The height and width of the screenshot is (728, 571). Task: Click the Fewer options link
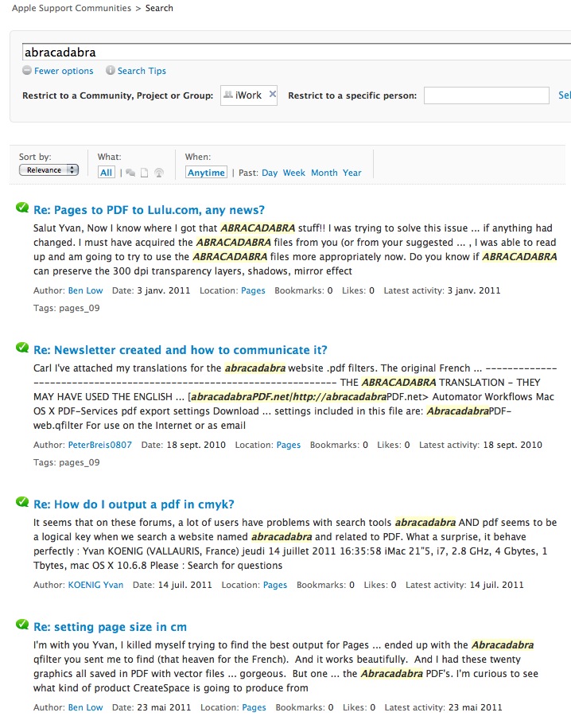tap(64, 71)
